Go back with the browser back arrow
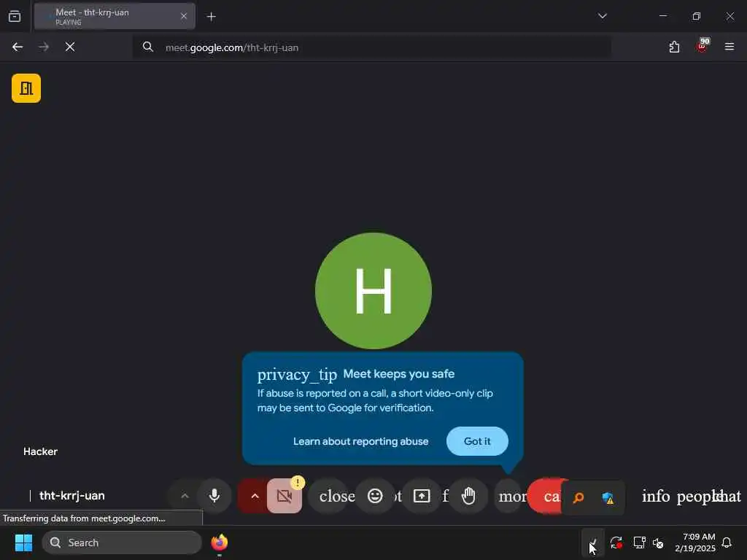 (18, 47)
